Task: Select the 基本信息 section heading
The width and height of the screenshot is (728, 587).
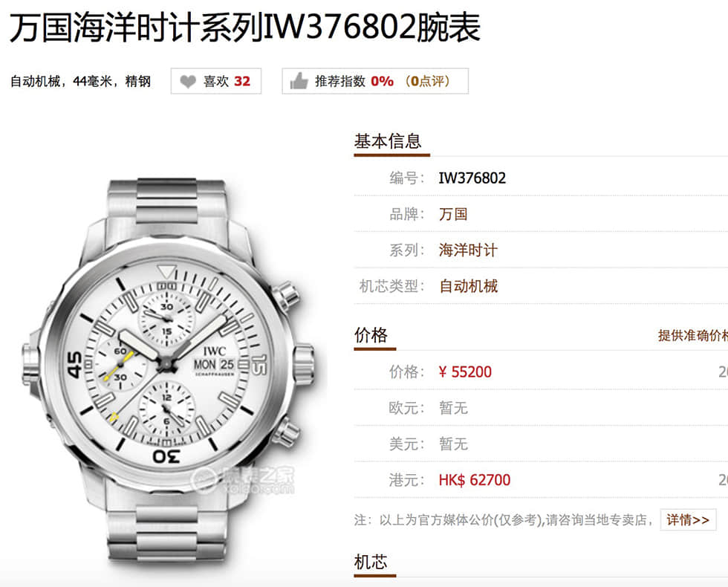Action: [x=388, y=141]
